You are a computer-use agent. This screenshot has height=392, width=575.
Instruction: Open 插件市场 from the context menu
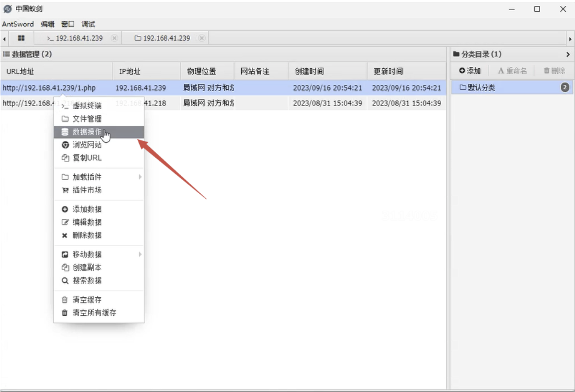[x=99, y=190]
